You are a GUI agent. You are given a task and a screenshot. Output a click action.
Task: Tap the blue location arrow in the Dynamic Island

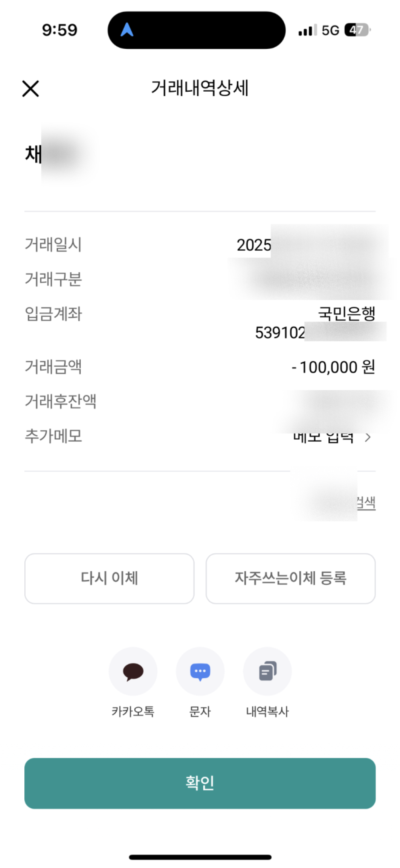point(127,30)
